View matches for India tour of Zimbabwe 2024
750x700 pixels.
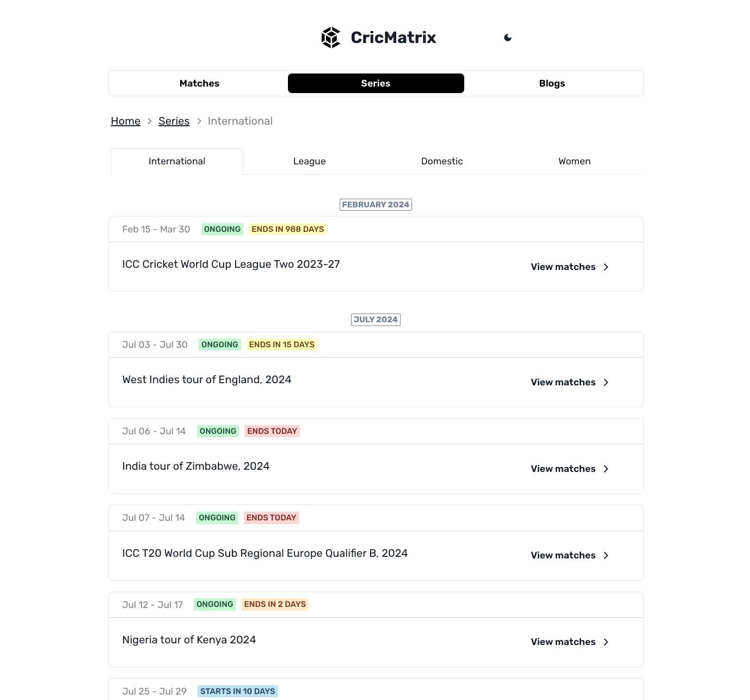(x=563, y=469)
